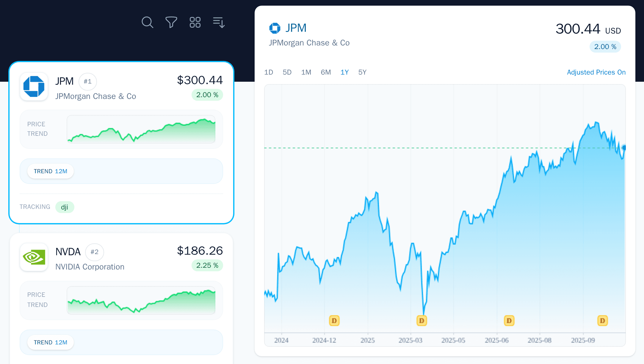
Task: Click the NVIDIA logo on the NVDA card
Action: (34, 257)
